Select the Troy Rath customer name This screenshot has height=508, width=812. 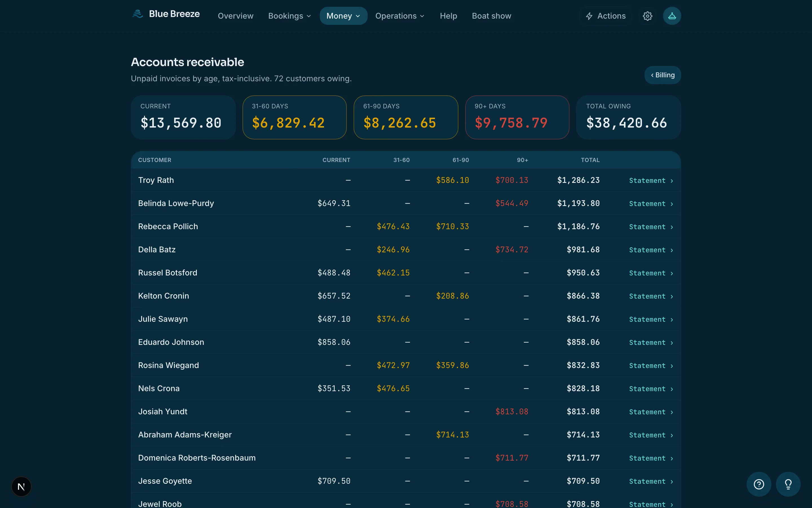[x=156, y=180]
